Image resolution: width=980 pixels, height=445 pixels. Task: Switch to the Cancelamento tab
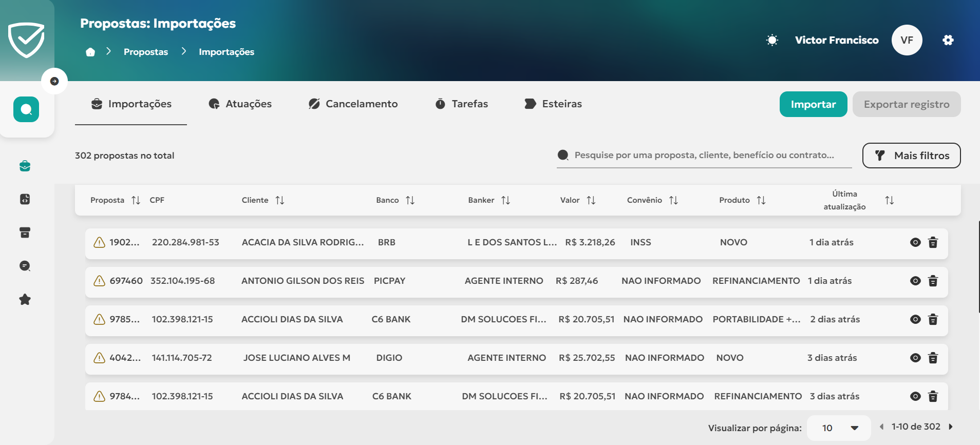point(353,104)
